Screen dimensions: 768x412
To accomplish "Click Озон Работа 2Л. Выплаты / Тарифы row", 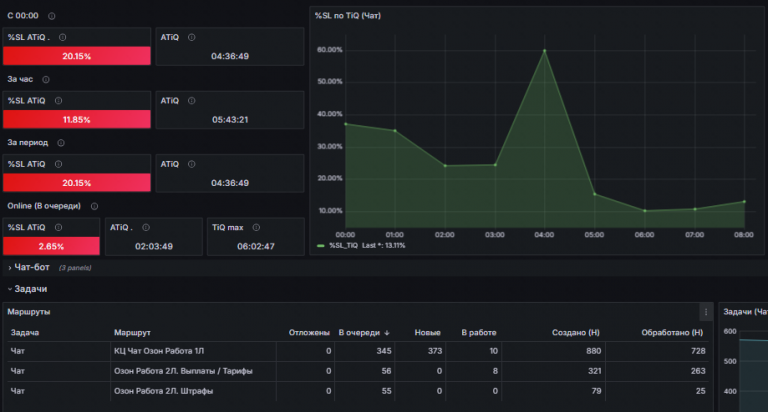I will point(358,371).
